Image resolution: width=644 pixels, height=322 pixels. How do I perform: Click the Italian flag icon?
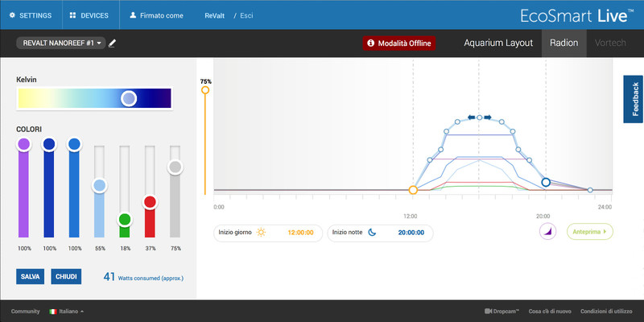pyautogui.click(x=53, y=312)
